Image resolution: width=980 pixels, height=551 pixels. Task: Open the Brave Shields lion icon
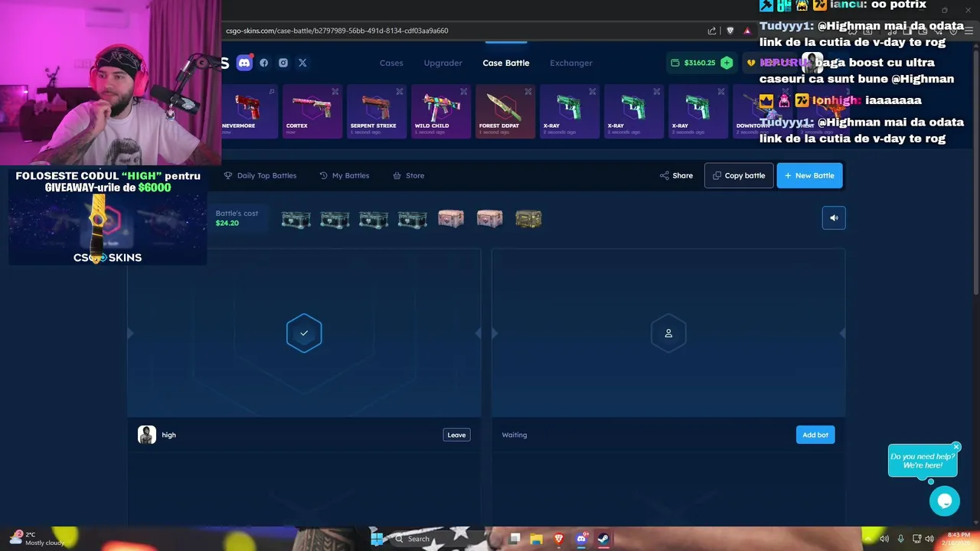[730, 31]
